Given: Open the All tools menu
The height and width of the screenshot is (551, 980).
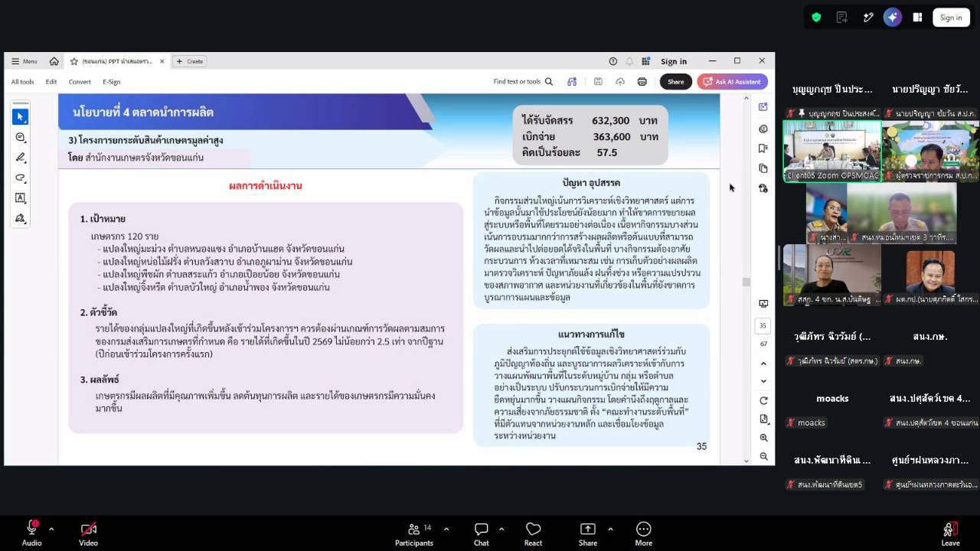Looking at the screenshot, I should [x=22, y=82].
